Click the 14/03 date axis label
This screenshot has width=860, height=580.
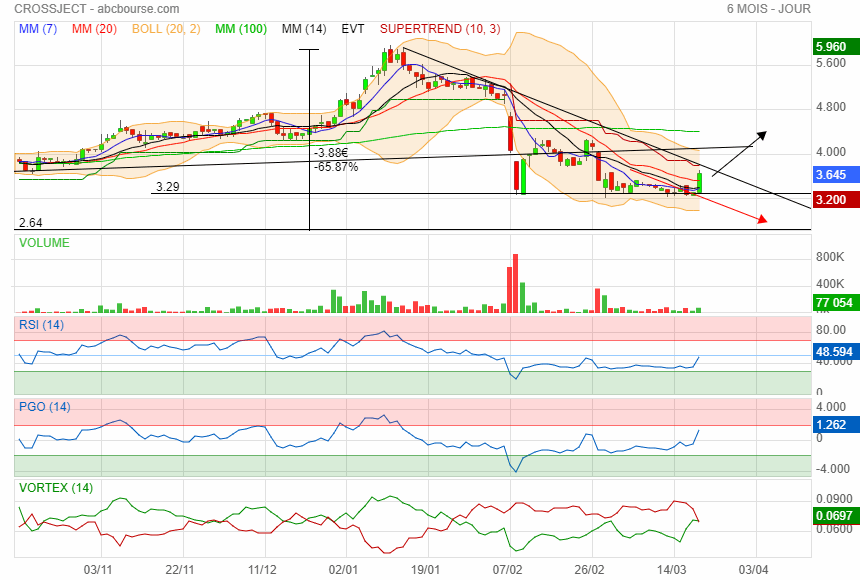coord(671,570)
